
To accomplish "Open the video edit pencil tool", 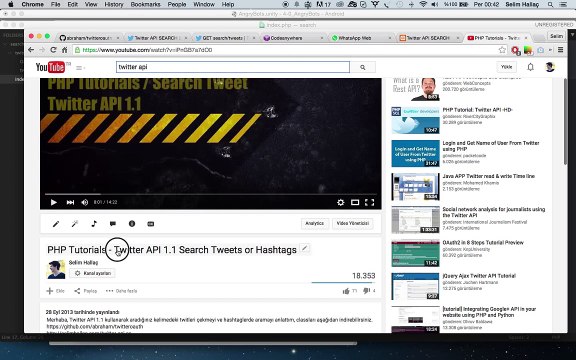I will click(56, 224).
